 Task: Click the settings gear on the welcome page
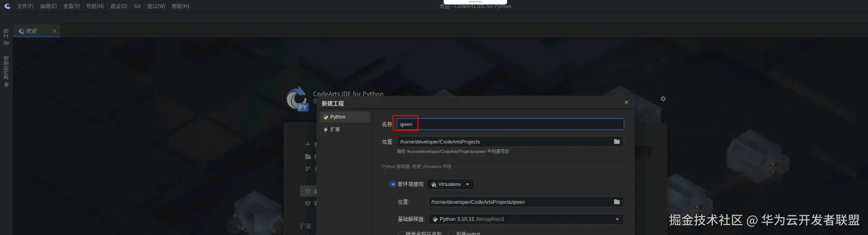pos(663,99)
